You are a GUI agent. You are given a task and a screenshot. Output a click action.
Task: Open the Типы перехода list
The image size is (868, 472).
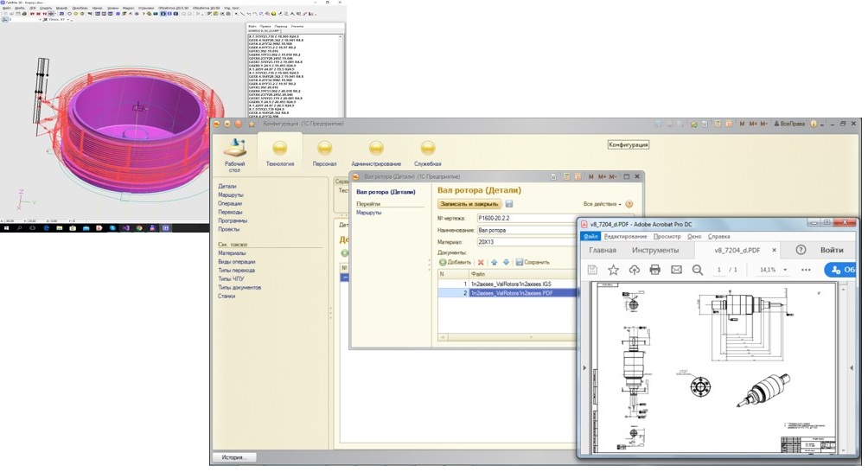click(x=236, y=271)
